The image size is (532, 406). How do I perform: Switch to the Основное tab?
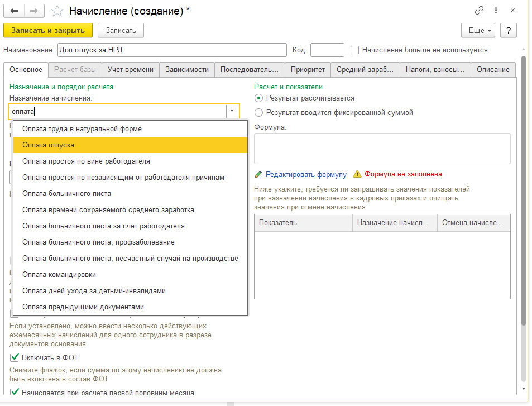[26, 70]
